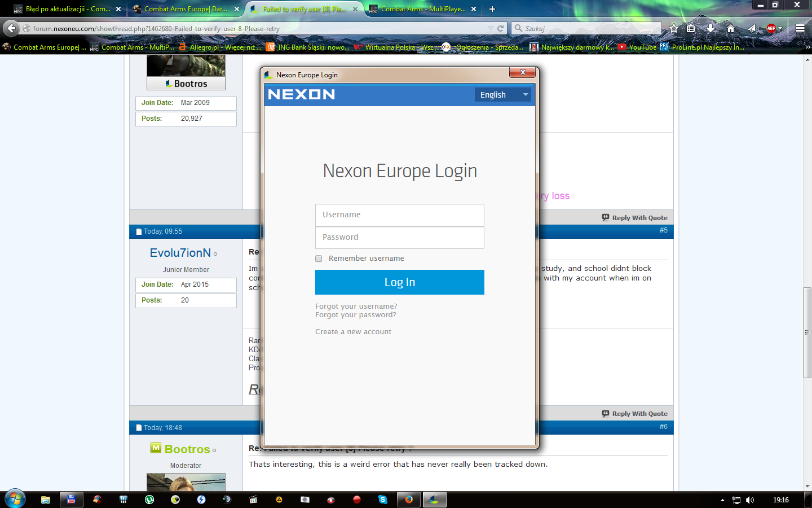Open the blue lightning bolt taskbar icon
Viewport: 812px width, 508px height.
pos(201,500)
